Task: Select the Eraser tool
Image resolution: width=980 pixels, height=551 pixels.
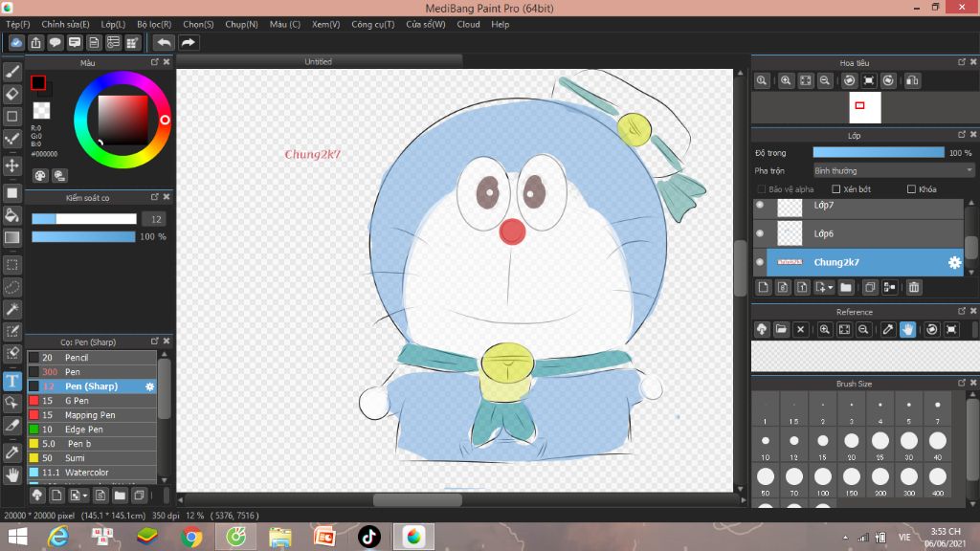Action: click(11, 94)
